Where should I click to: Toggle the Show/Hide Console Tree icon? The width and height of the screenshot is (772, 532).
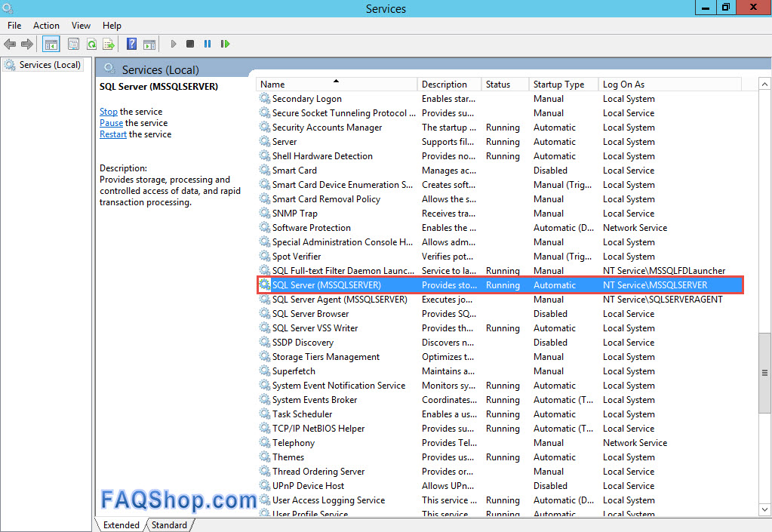51,44
